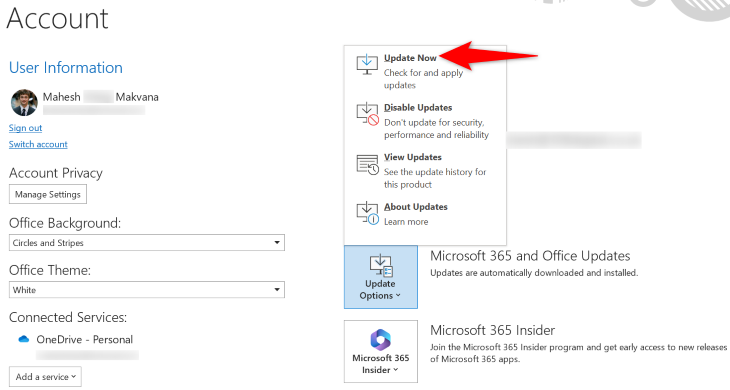The width and height of the screenshot is (730, 390).
Task: Collapse the Update Options dropdown
Action: [381, 277]
